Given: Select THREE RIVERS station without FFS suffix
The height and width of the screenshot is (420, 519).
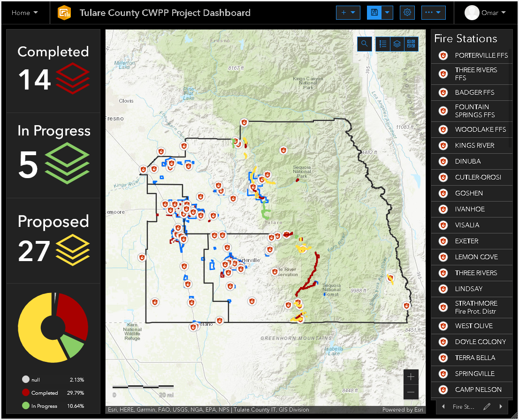Looking at the screenshot, I should 472,273.
